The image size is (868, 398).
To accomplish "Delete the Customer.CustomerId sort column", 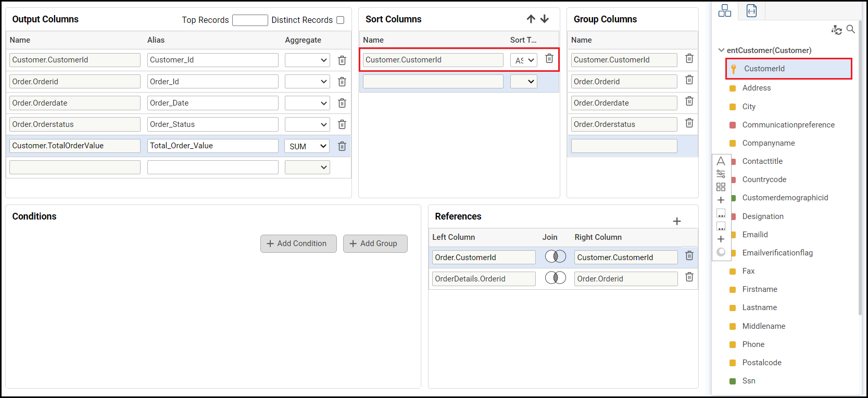I will pos(549,59).
